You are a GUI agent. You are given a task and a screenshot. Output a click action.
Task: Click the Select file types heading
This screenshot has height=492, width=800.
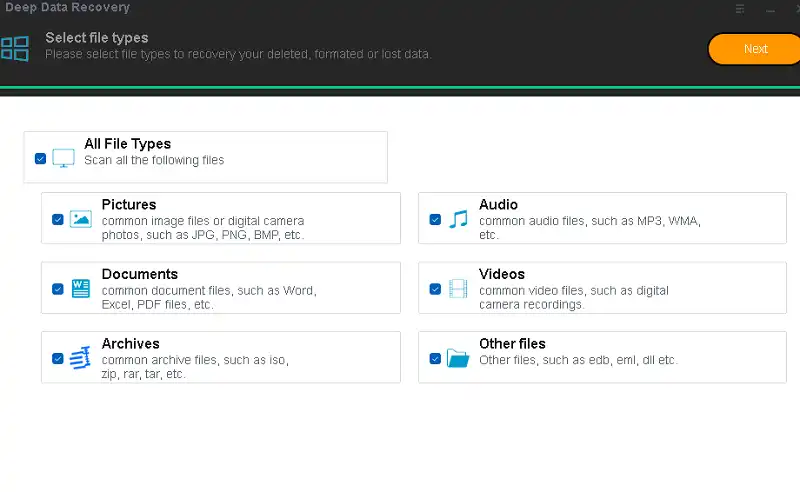click(x=96, y=38)
